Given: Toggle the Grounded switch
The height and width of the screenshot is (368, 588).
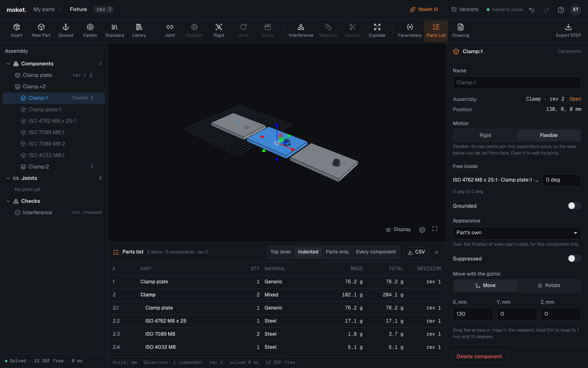Looking at the screenshot, I should [574, 206].
